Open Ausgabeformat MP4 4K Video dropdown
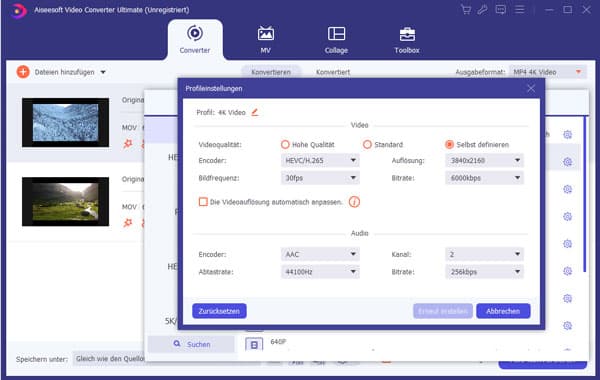This screenshot has width=600, height=380. [547, 72]
